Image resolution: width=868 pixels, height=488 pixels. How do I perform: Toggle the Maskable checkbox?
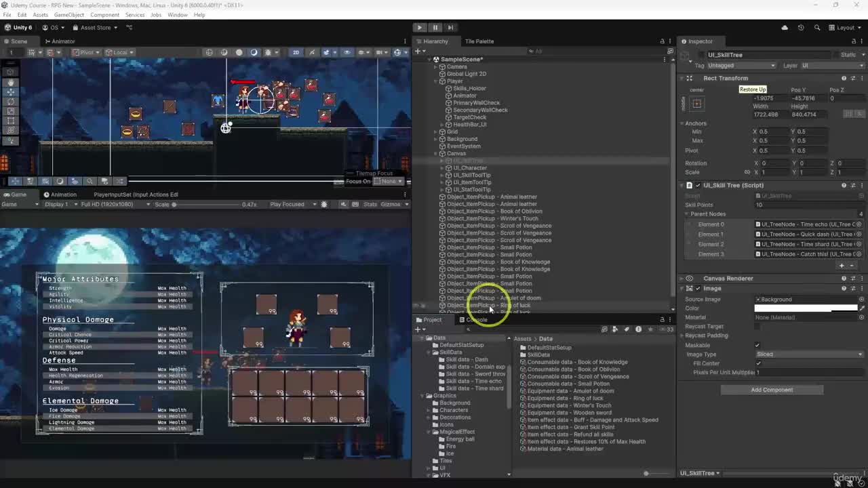coord(758,345)
